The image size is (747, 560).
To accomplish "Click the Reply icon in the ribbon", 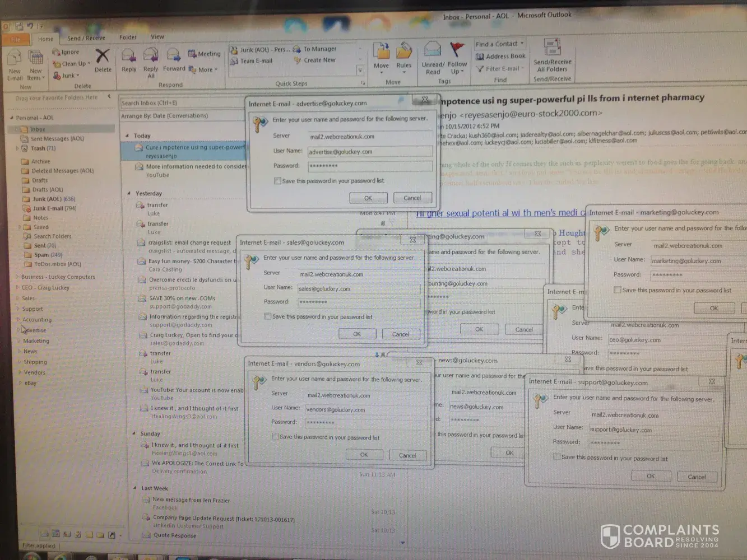I will point(129,57).
